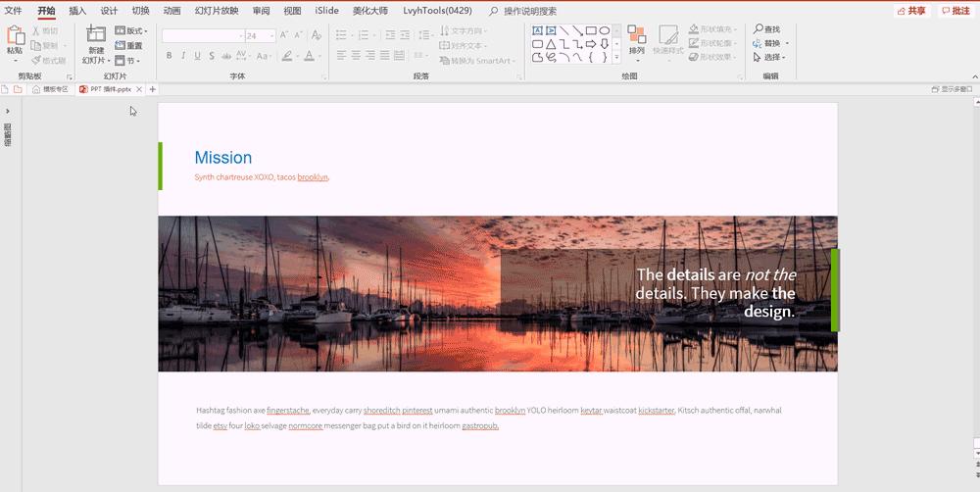This screenshot has width=980, height=492.
Task: Click the search box (操作说明搜索)
Action: click(529, 11)
